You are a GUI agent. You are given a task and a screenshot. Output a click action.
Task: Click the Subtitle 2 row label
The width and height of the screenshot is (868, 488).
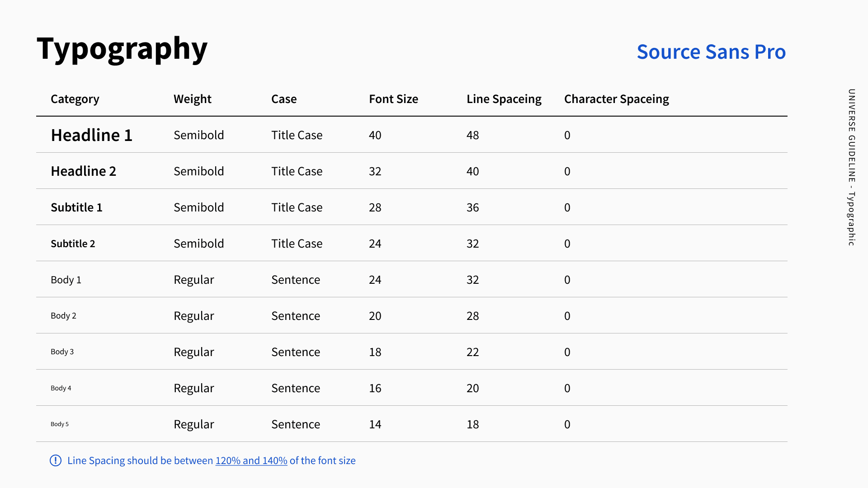pos(73,244)
